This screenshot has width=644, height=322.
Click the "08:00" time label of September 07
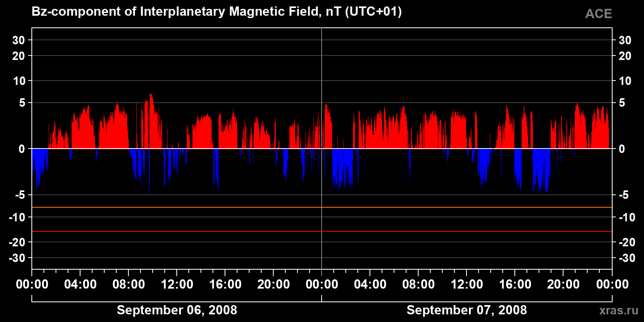click(419, 284)
